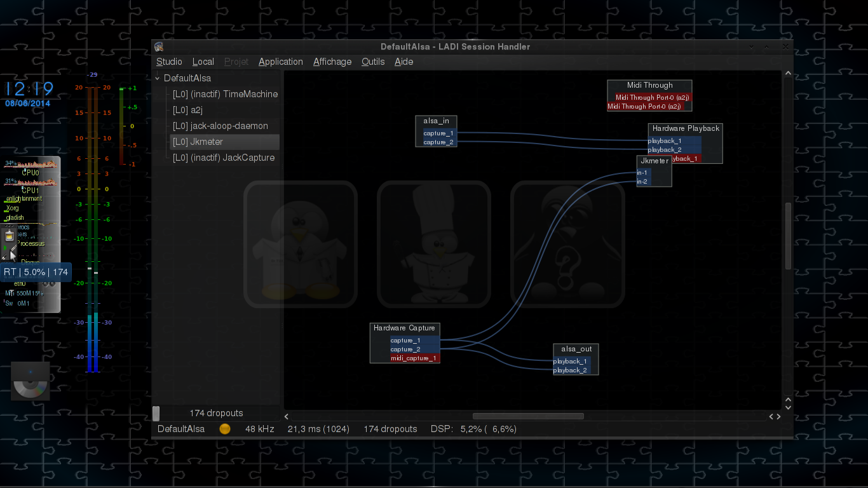
Task: Click the 12:19 desktop clock
Action: click(x=30, y=89)
